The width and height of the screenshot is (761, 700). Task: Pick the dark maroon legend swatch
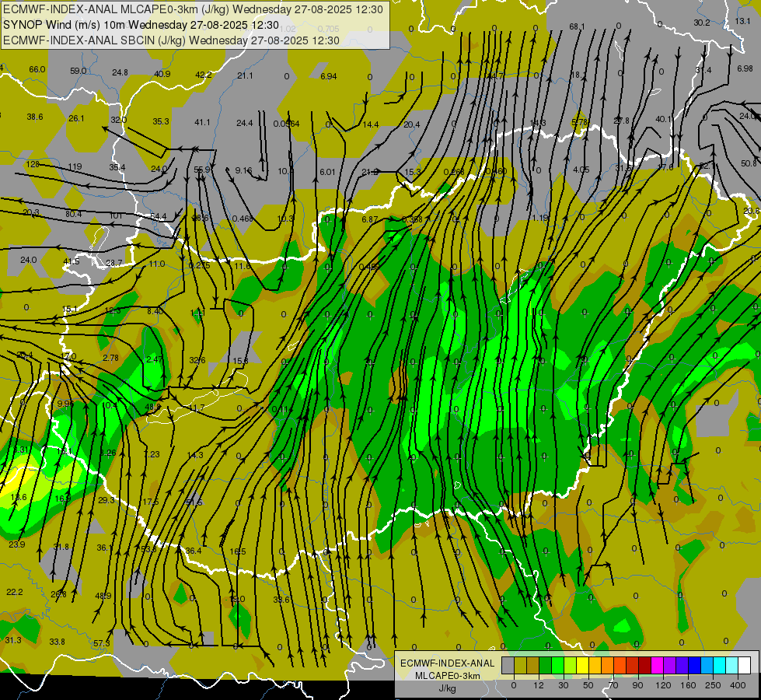tap(645, 665)
